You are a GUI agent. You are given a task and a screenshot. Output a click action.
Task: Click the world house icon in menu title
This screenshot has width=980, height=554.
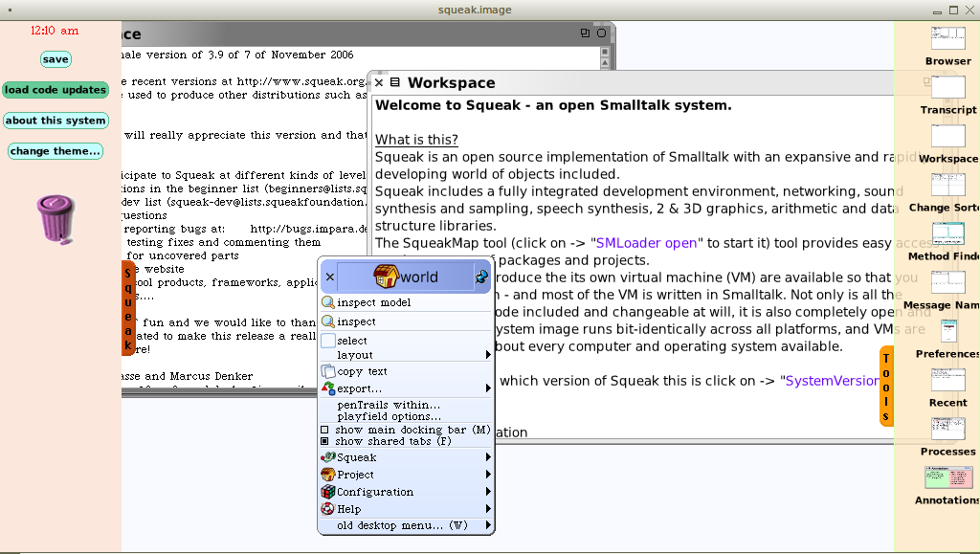point(386,277)
